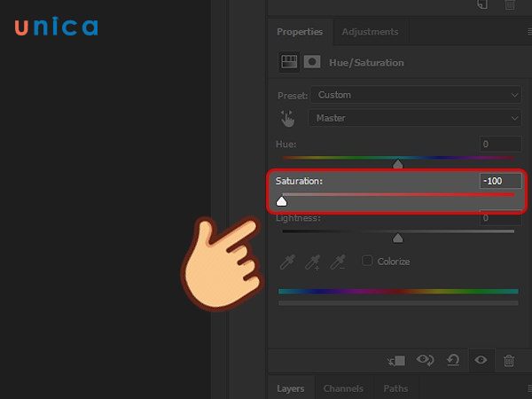Open the Preset dropdown showing Custom

tap(416, 95)
